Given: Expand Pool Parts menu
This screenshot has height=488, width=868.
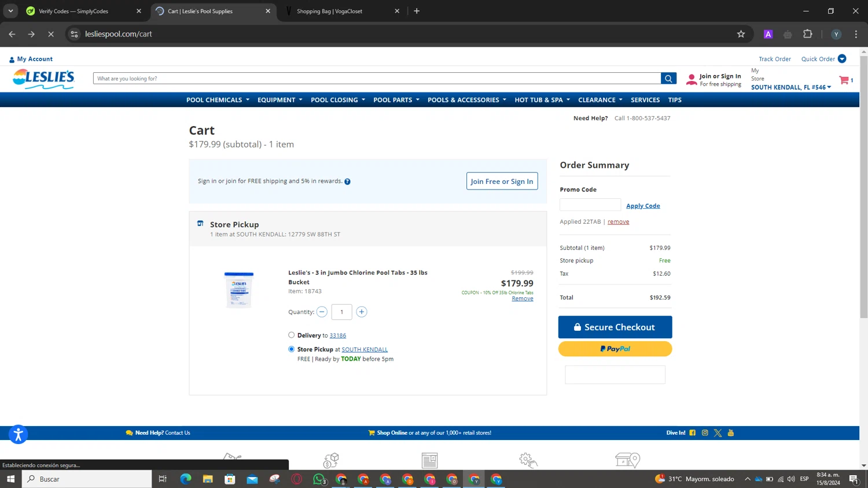Looking at the screenshot, I should [x=396, y=100].
